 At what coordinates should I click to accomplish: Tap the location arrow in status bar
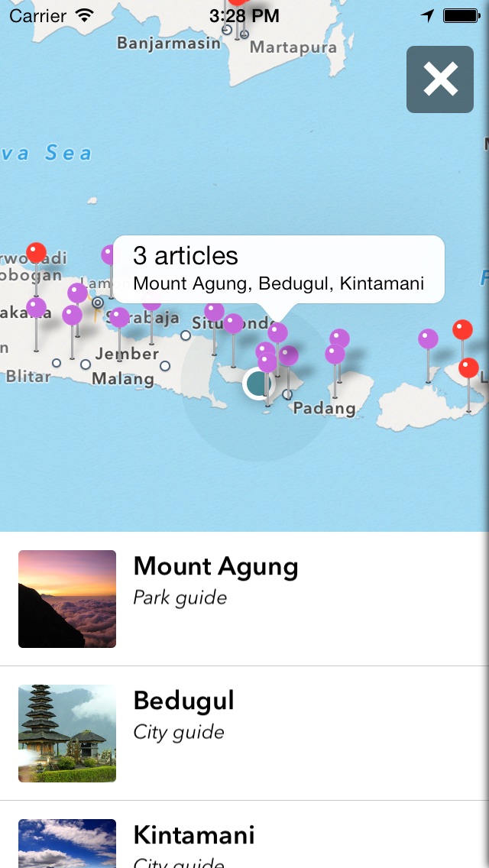[427, 16]
